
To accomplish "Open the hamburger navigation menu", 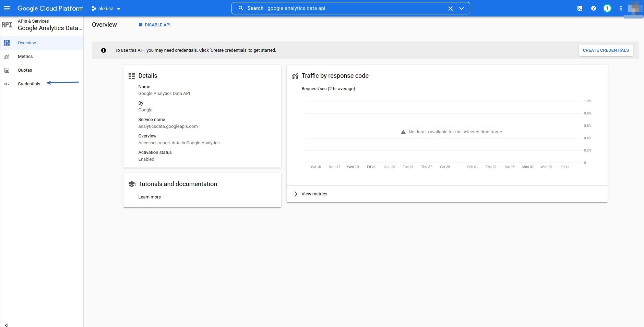I will click(x=7, y=8).
